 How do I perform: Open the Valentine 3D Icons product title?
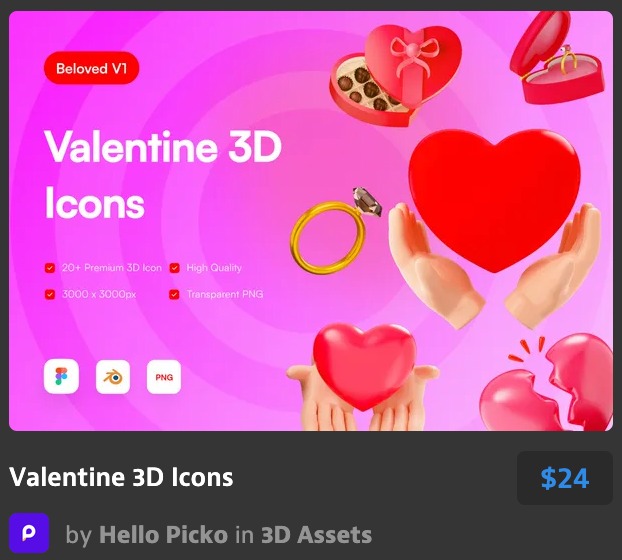(121, 477)
